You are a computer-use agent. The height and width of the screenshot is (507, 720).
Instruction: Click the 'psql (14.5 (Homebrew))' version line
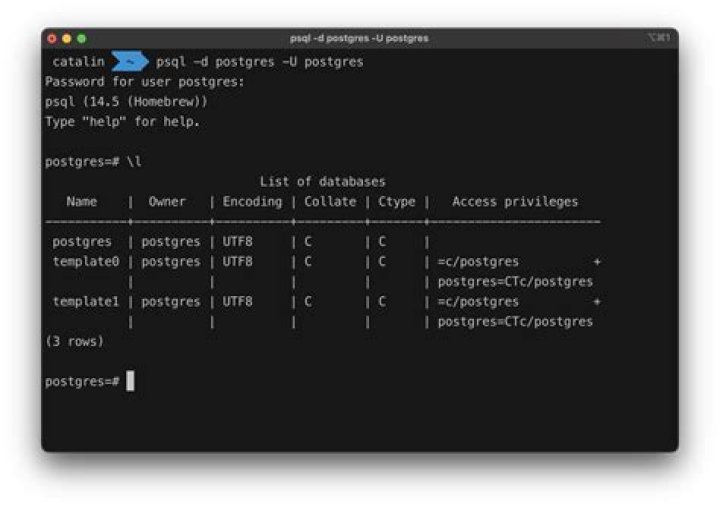tap(126, 102)
